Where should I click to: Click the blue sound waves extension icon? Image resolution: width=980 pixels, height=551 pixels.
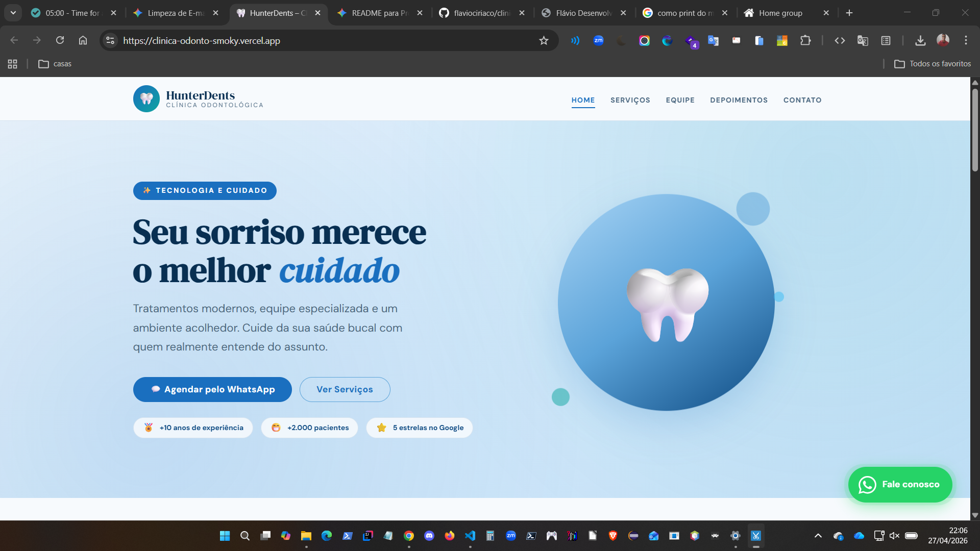point(575,40)
